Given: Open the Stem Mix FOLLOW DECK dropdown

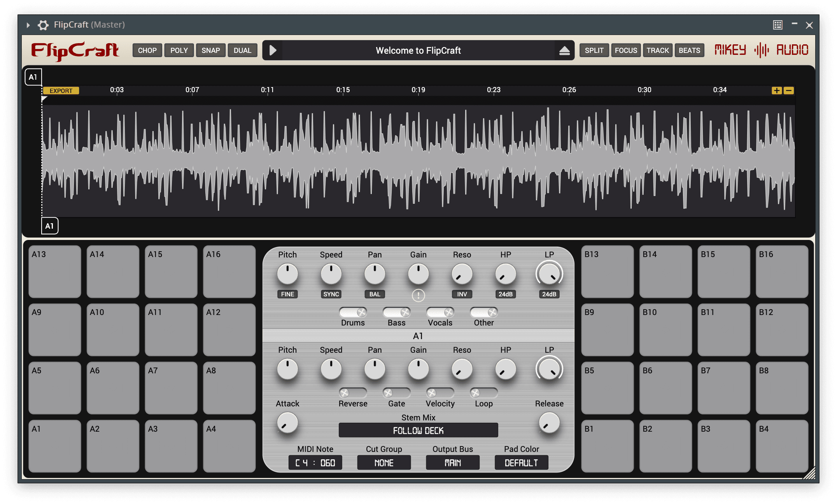Looking at the screenshot, I should point(418,430).
